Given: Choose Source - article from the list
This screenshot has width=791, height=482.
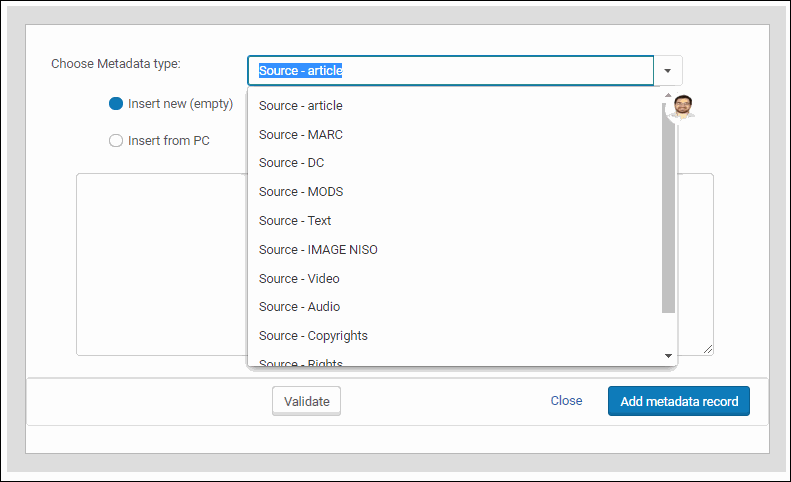Looking at the screenshot, I should point(300,106).
